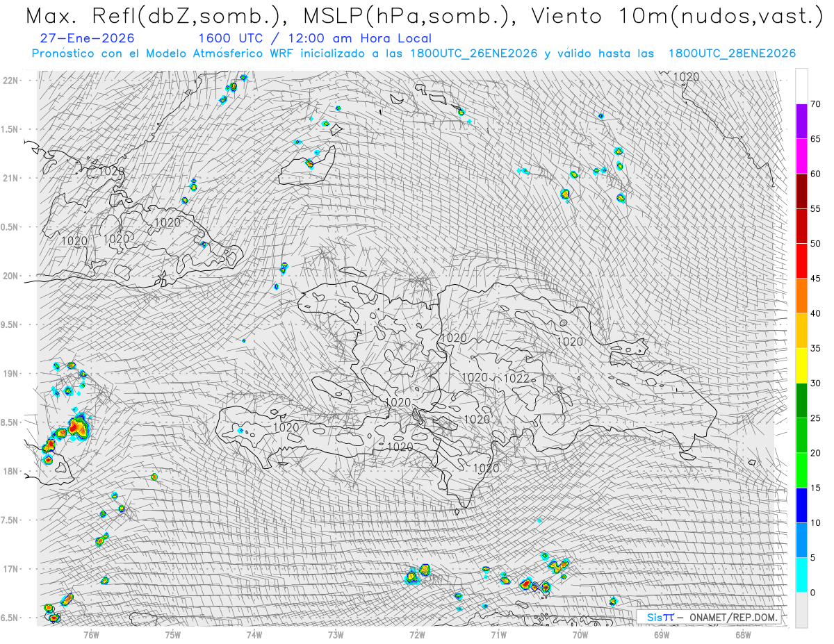The image size is (834, 644).
Task: Click the '68W' longitude label
Action: [x=742, y=634]
